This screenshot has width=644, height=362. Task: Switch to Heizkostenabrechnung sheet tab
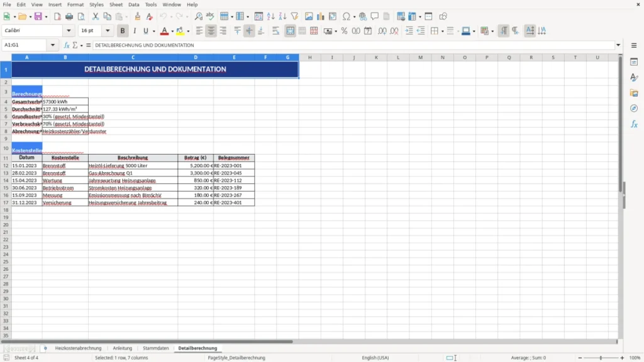click(x=78, y=348)
